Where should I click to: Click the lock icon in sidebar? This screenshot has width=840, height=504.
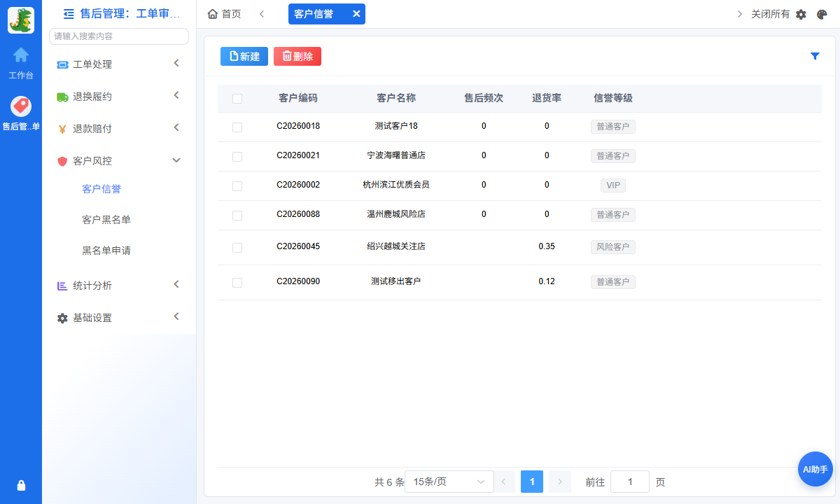click(21, 485)
